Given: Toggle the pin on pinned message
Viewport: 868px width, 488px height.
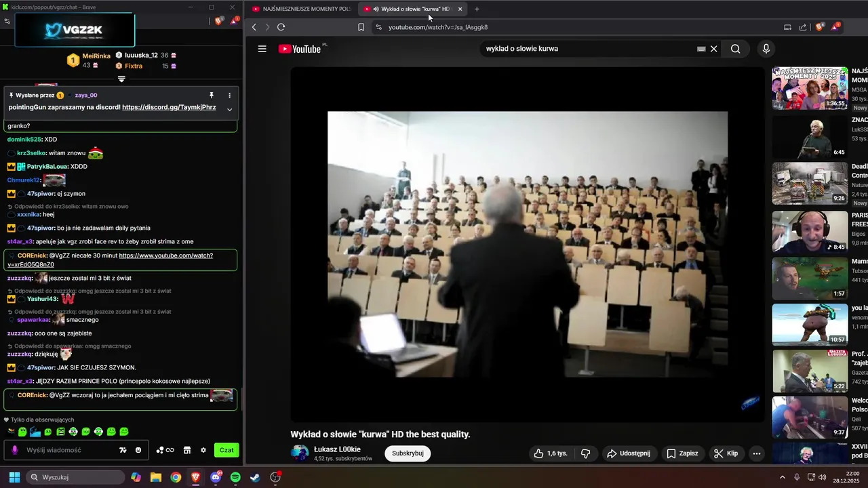Looking at the screenshot, I should [212, 96].
